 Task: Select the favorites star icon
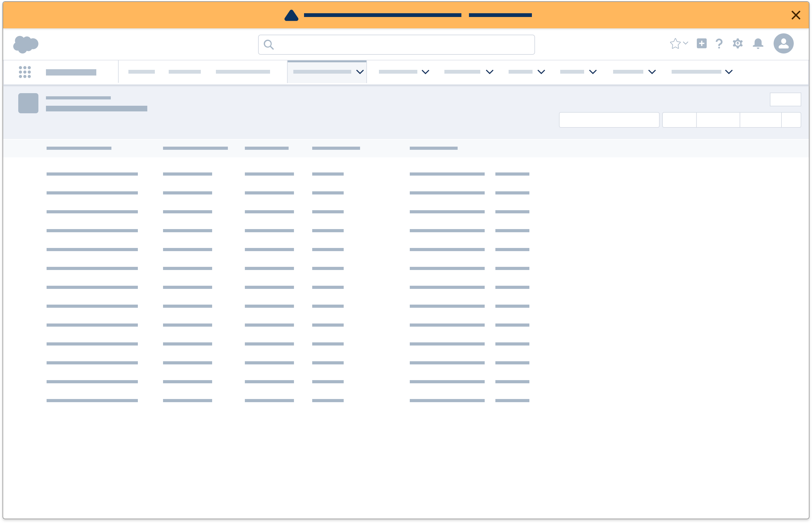[676, 43]
